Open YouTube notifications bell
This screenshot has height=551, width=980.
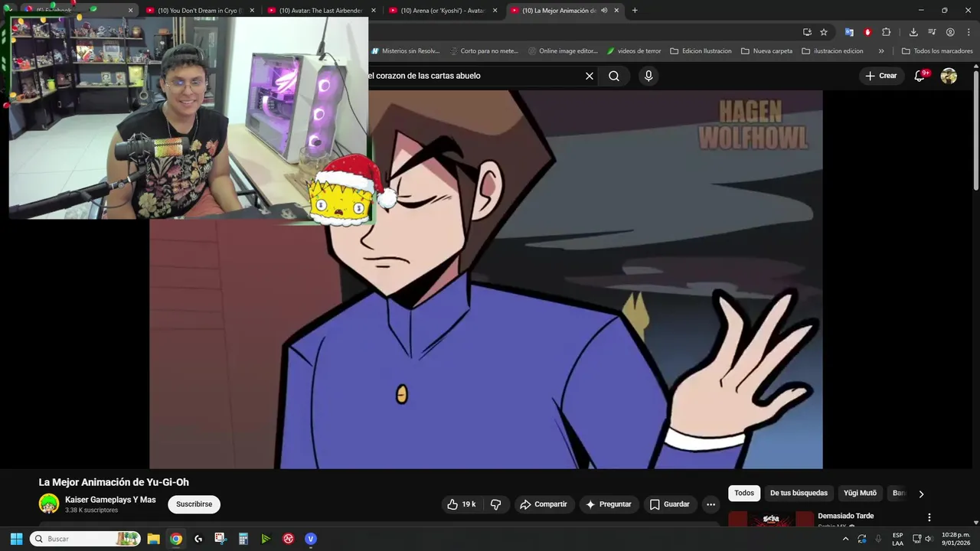(x=920, y=76)
